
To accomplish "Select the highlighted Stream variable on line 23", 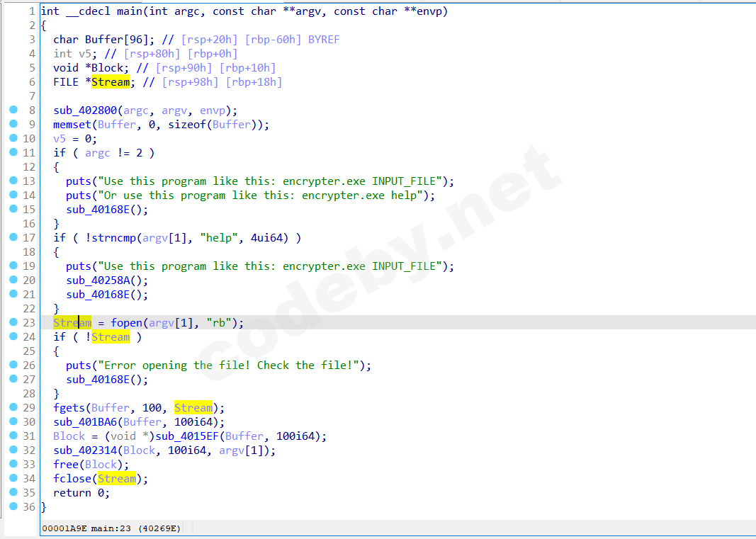I will [x=71, y=323].
